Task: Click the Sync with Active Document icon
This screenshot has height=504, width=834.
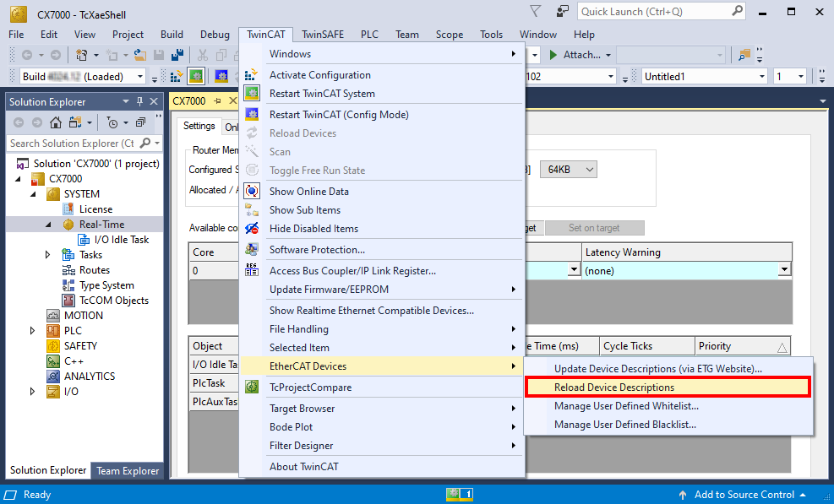Action: point(75,122)
